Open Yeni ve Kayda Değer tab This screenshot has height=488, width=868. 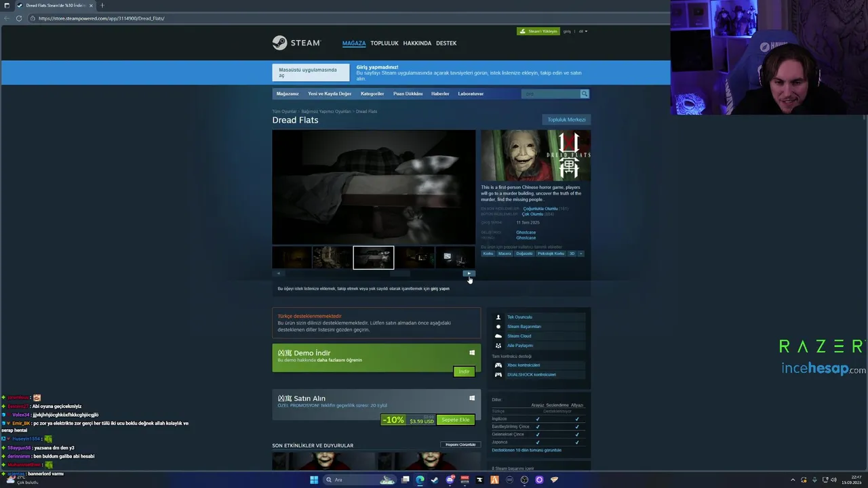(x=330, y=94)
